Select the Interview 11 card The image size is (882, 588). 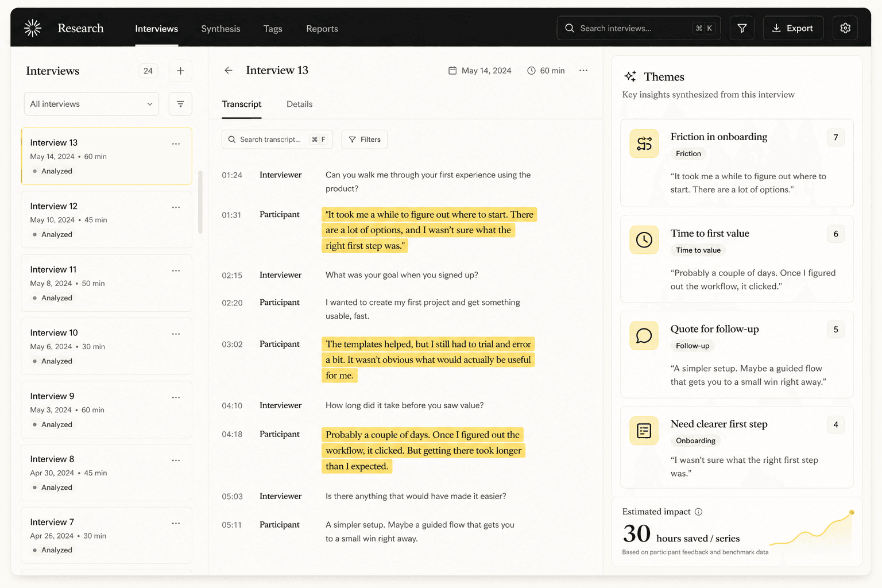coord(107,283)
